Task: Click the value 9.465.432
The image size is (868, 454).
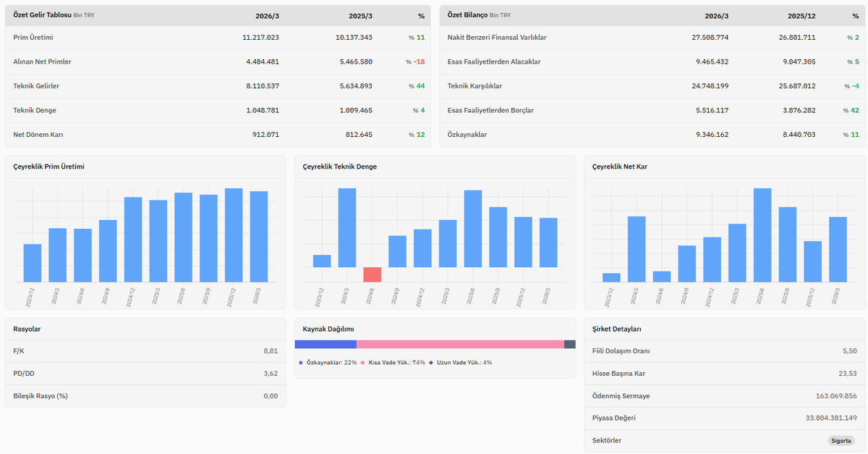Action: coord(712,62)
